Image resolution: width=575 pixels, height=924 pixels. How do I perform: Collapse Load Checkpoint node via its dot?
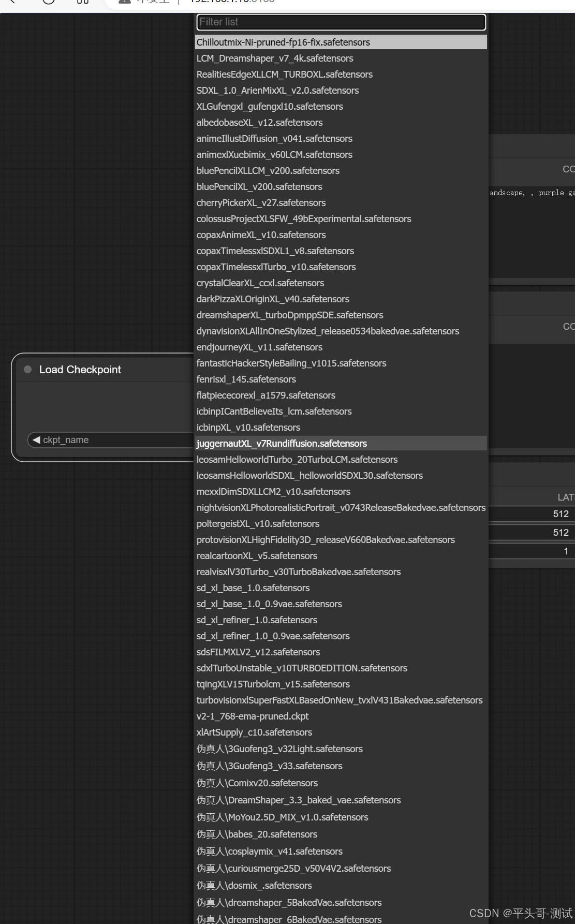[x=28, y=370]
